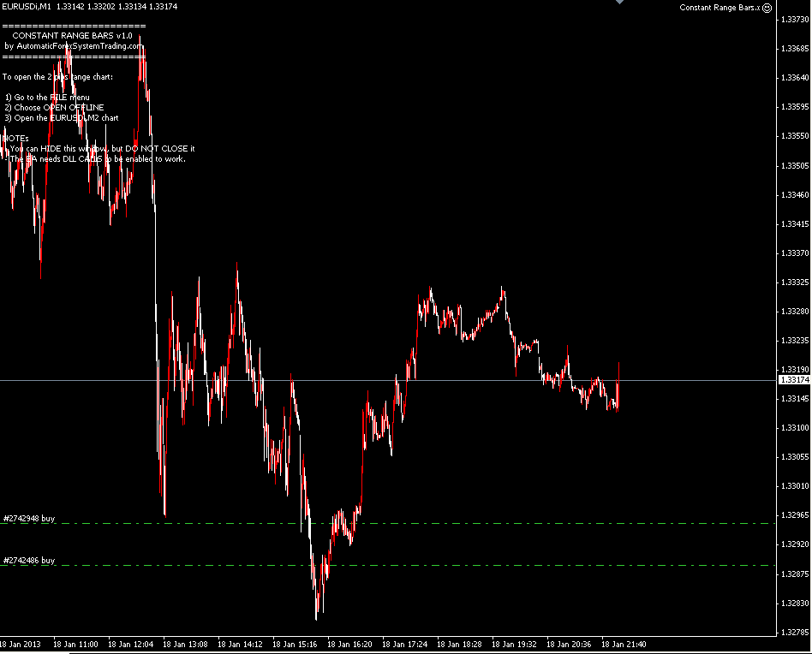Click the 1.32920 price scale label

795,544
